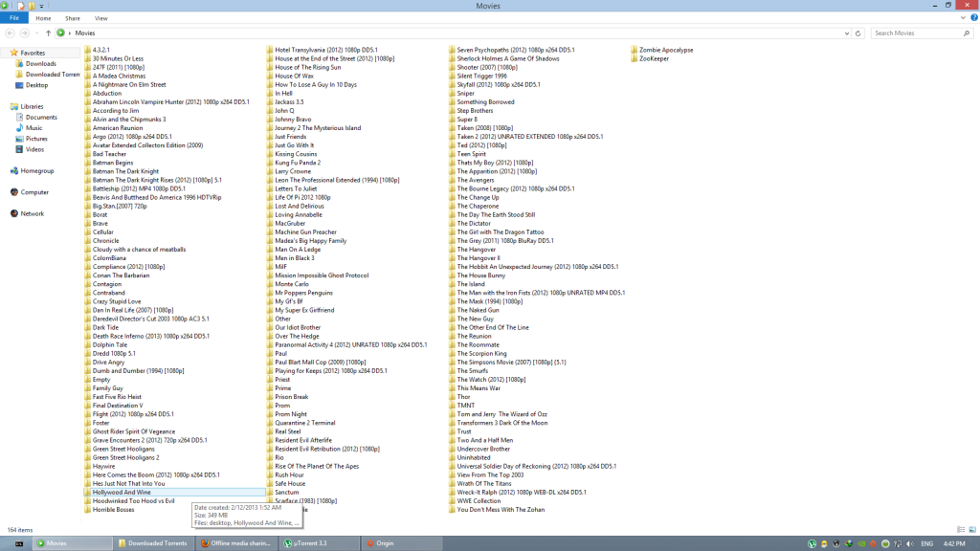
Task: Select The Avengers folder
Action: tap(475, 180)
